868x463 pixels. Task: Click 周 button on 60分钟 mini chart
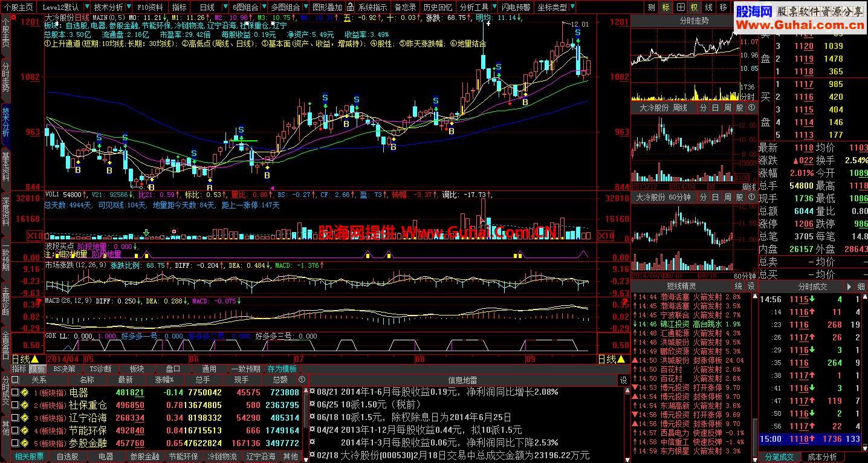(727, 198)
